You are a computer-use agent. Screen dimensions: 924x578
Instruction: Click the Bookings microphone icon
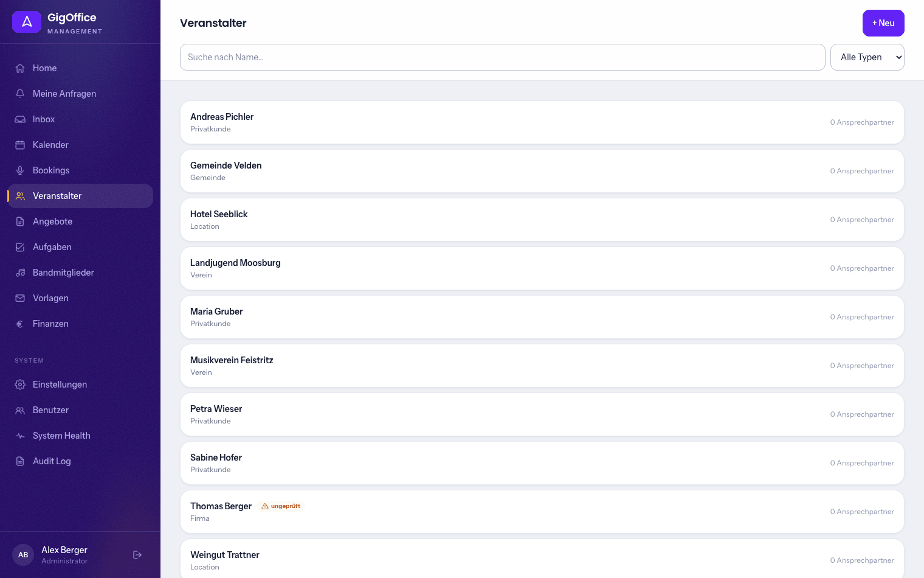point(20,170)
